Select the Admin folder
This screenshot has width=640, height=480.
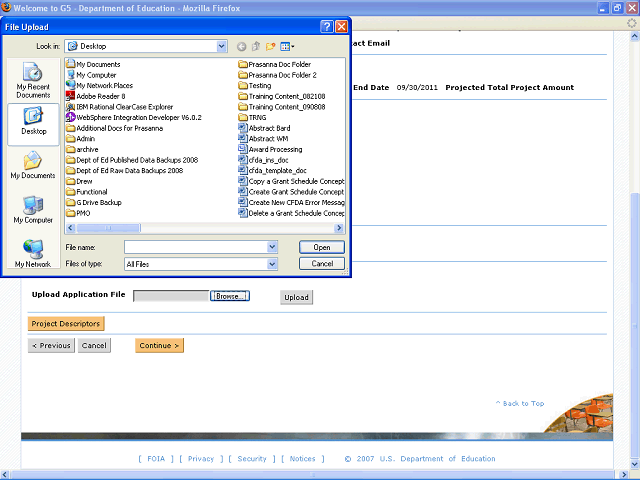(80, 139)
